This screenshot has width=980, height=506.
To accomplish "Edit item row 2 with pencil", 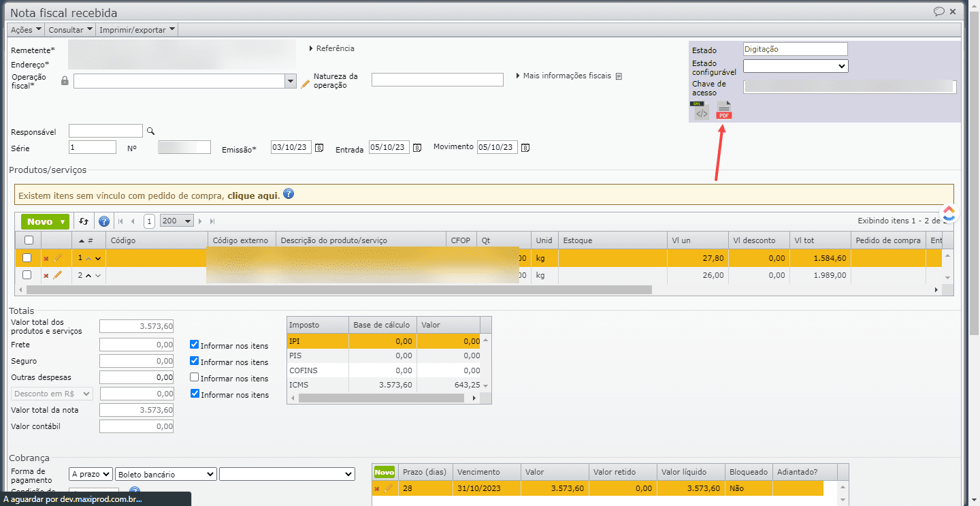I will [x=57, y=274].
